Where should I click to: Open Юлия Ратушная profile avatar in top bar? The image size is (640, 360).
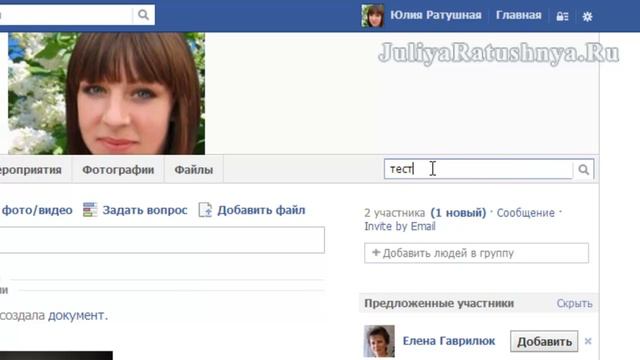pyautogui.click(x=372, y=16)
